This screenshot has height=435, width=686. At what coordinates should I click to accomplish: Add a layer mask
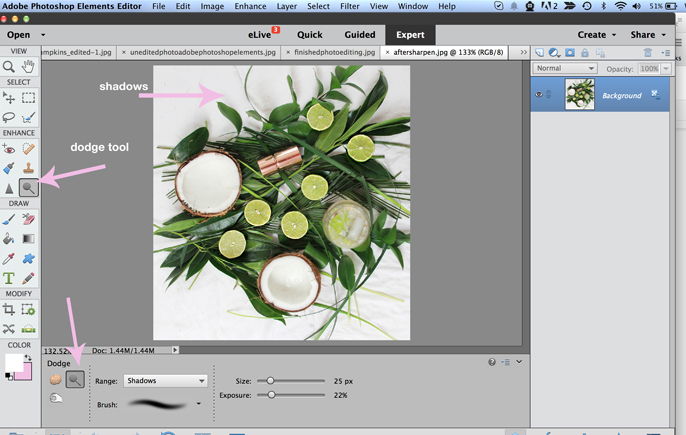coord(570,52)
